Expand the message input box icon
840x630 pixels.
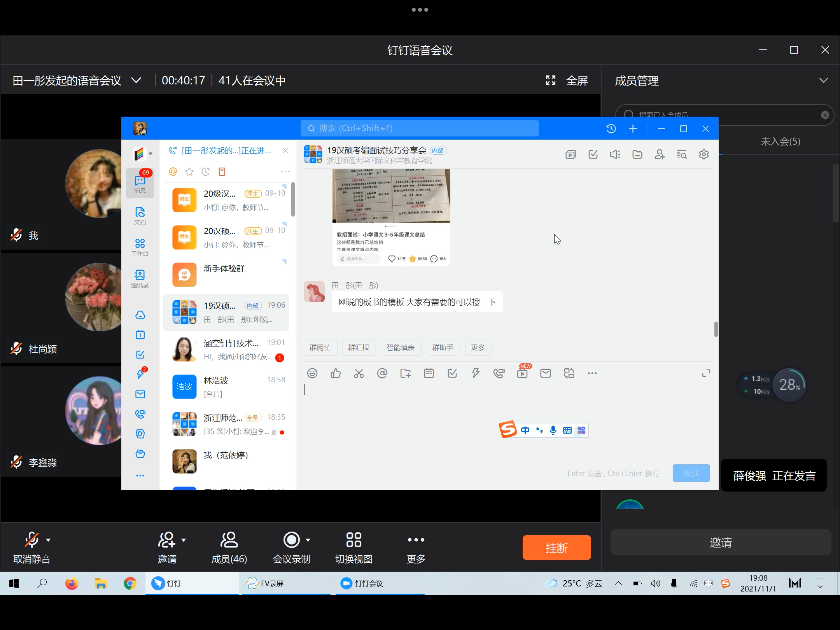pos(706,373)
